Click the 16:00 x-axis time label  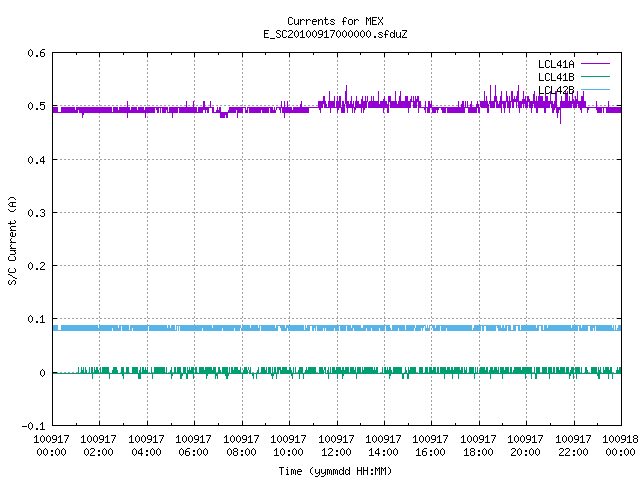(431, 452)
